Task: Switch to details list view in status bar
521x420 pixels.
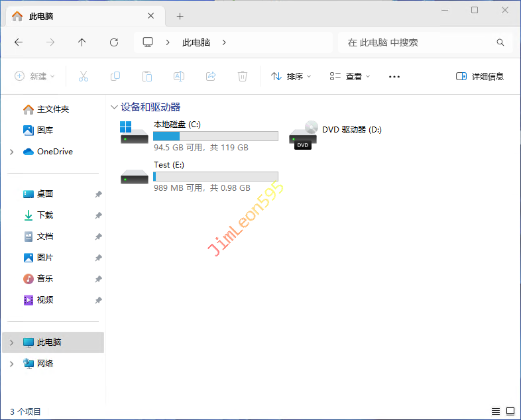Action: (x=496, y=411)
